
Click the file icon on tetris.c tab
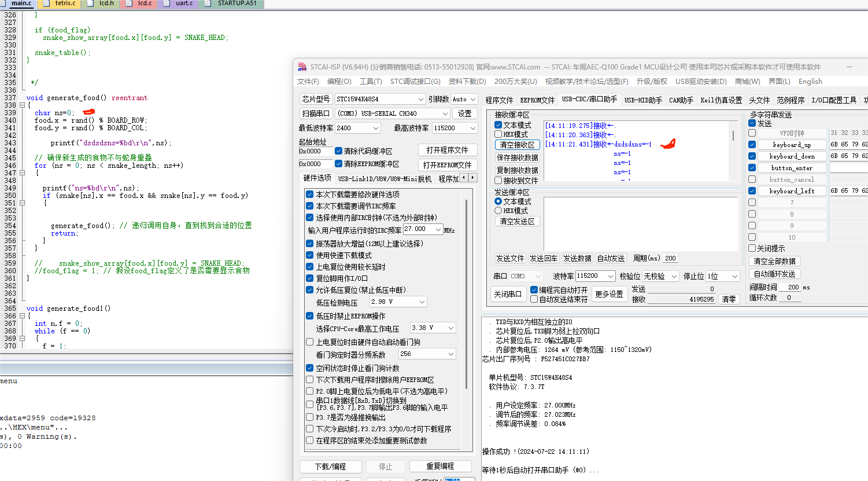point(47,3)
